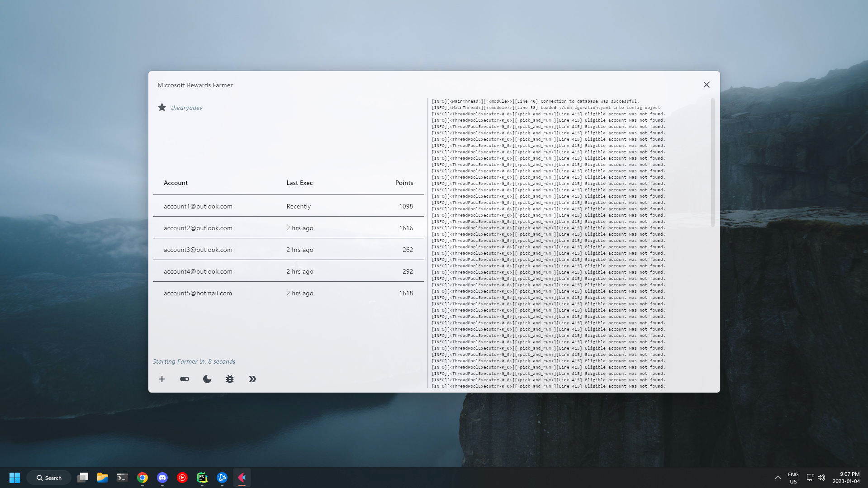Image resolution: width=868 pixels, height=488 pixels.
Task: Open PyCharm from the taskbar
Action: click(202, 478)
